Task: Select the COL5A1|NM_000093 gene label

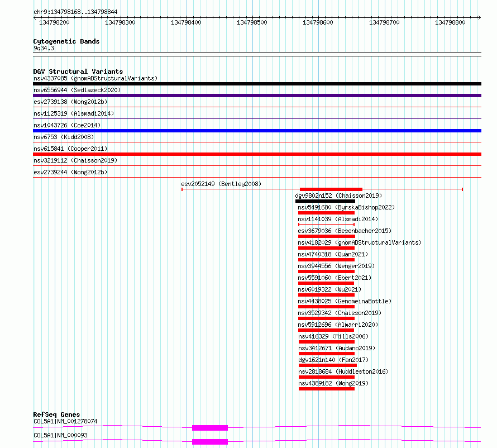Action: (x=60, y=435)
